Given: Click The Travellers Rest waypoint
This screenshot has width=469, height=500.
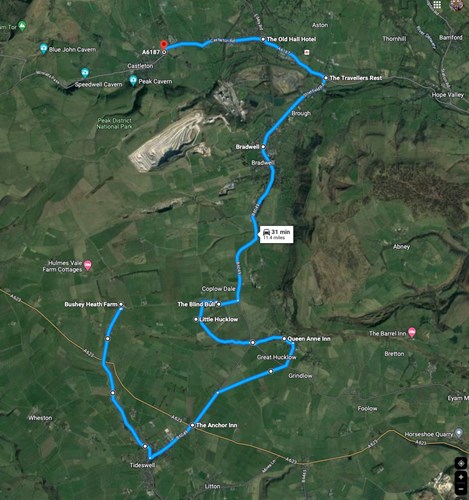Looking at the screenshot, I should [x=326, y=78].
